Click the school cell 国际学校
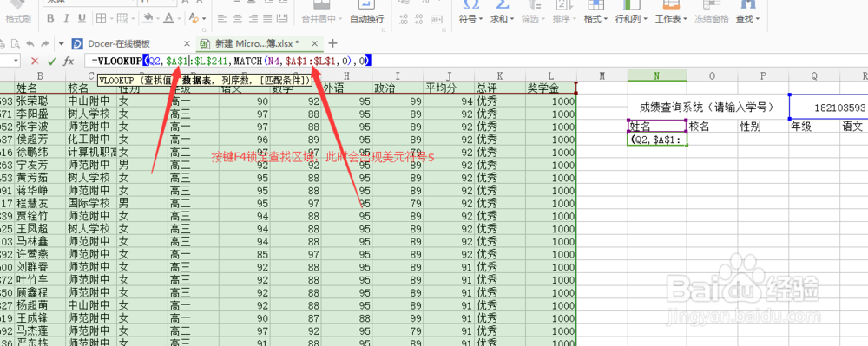Screen dimensions: 868x346 [x=91, y=203]
